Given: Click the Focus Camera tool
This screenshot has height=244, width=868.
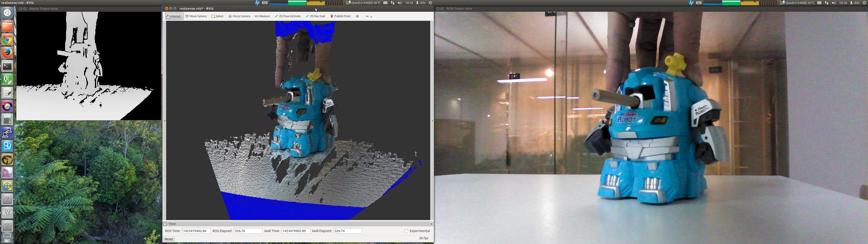Looking at the screenshot, I should [x=239, y=16].
